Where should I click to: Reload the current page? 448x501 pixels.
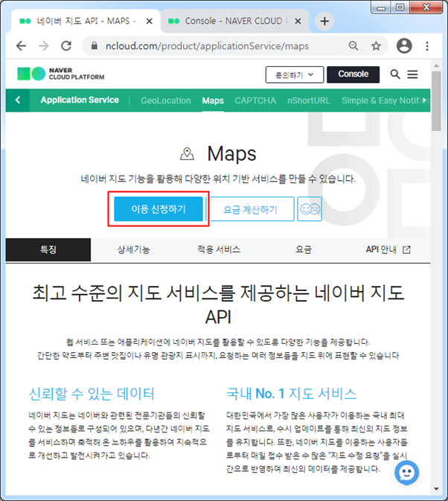point(66,46)
